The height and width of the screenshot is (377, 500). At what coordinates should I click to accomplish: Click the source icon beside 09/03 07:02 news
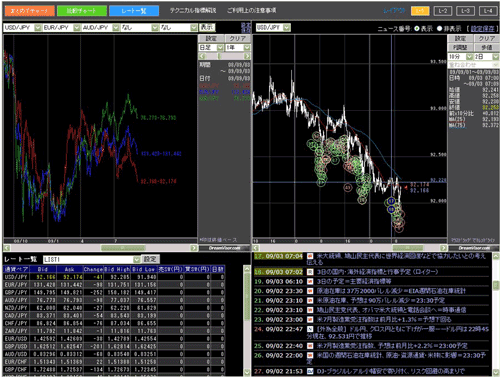(x=310, y=272)
